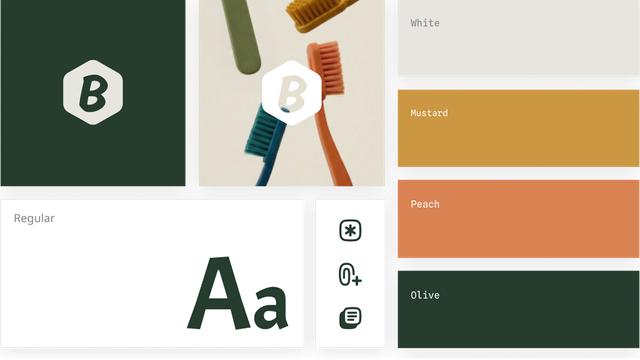Viewport: 640px width, 360px height.
Task: Select the Peach color swatch
Action: (x=518, y=219)
